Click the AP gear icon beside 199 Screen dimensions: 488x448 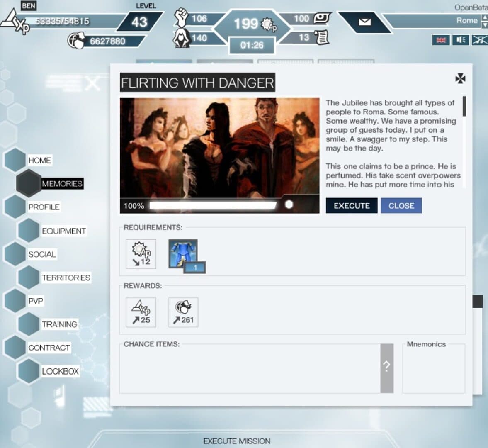pyautogui.click(x=269, y=24)
